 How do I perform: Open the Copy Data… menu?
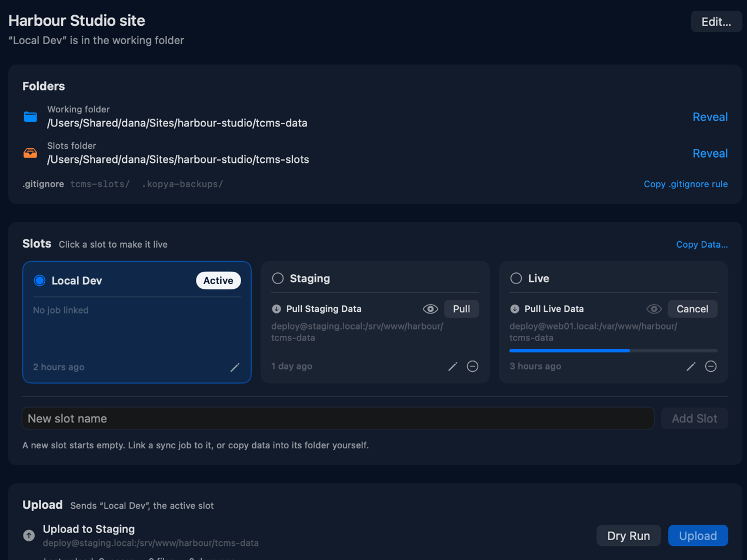(702, 244)
